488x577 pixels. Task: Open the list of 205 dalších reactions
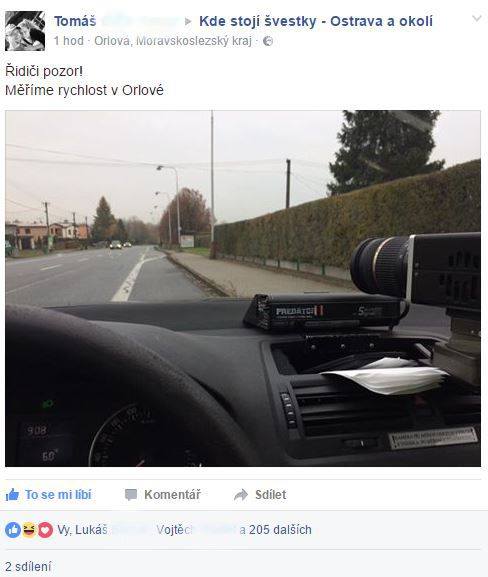(x=280, y=530)
